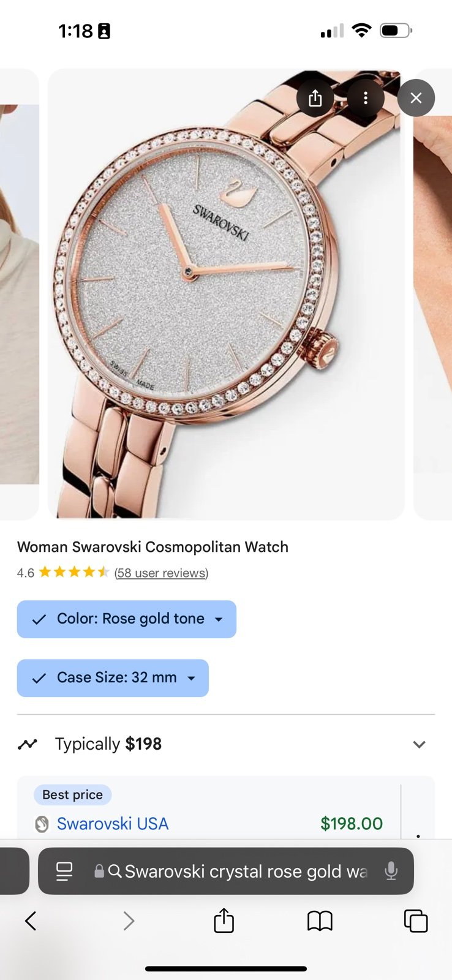Show the previous image on the left

click(x=20, y=294)
